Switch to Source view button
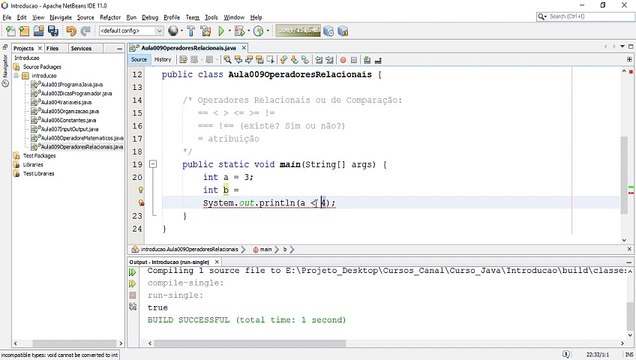Image resolution: width=636 pixels, height=360 pixels. [139, 60]
